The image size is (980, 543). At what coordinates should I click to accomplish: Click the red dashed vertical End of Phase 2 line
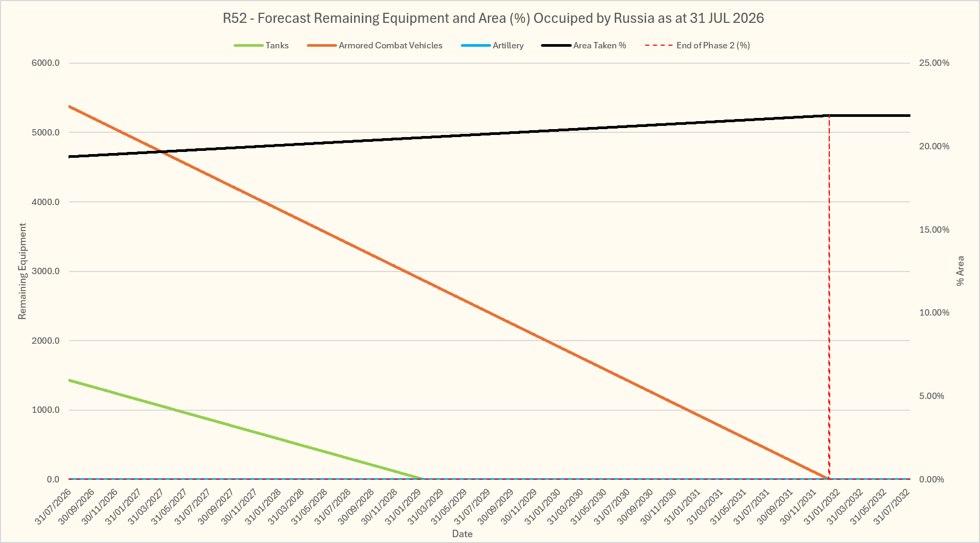(829, 298)
